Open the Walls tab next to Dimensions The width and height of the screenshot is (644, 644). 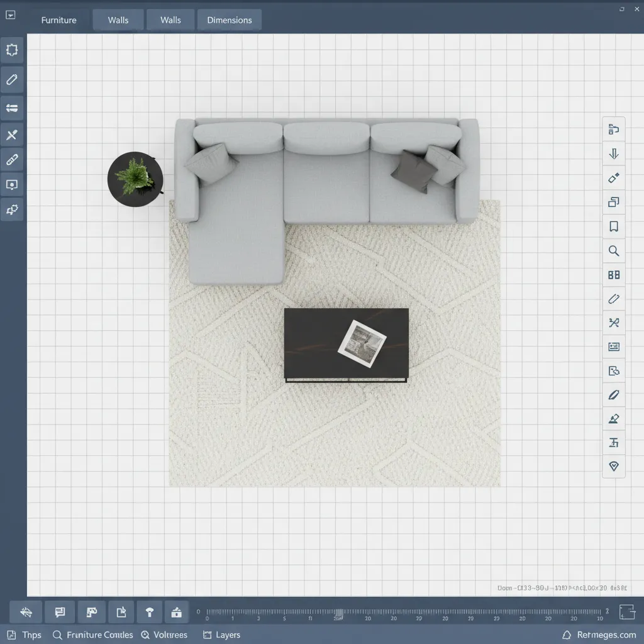170,20
